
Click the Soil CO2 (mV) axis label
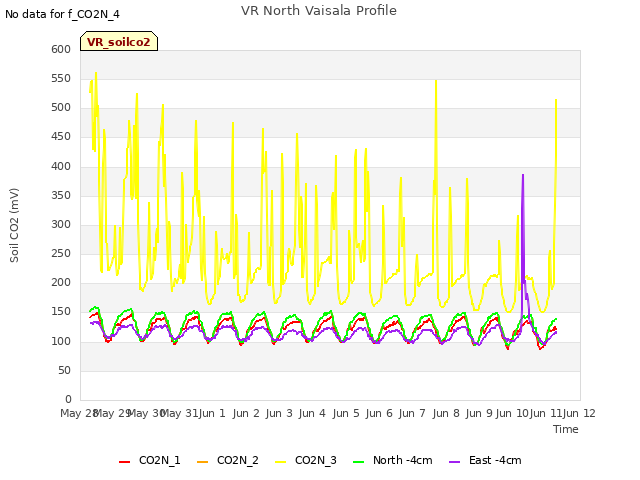click(x=14, y=225)
